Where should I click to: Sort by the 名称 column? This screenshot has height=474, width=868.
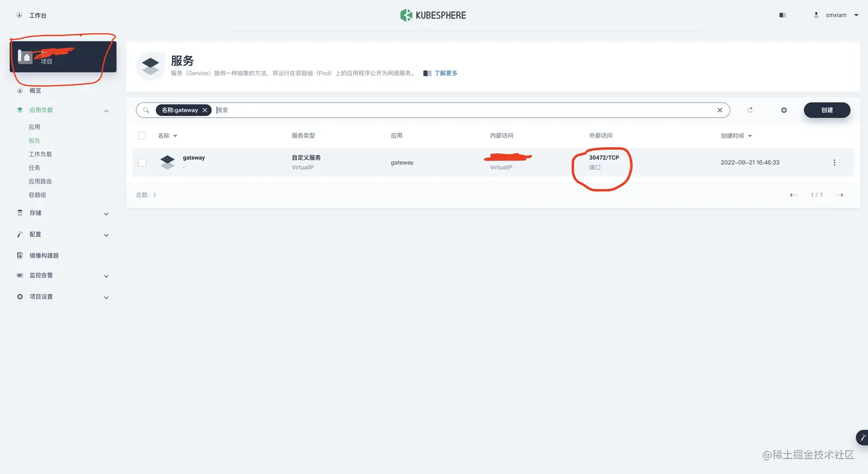click(x=168, y=136)
